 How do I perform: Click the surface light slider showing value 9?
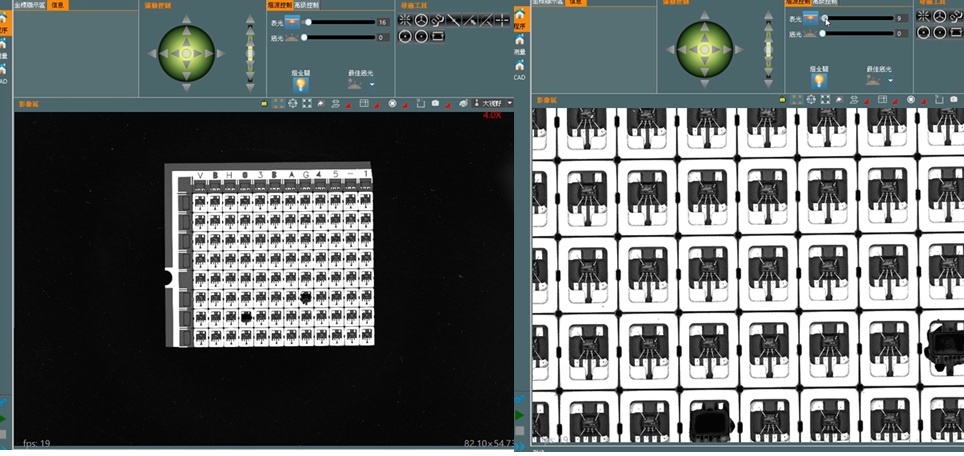coord(859,18)
